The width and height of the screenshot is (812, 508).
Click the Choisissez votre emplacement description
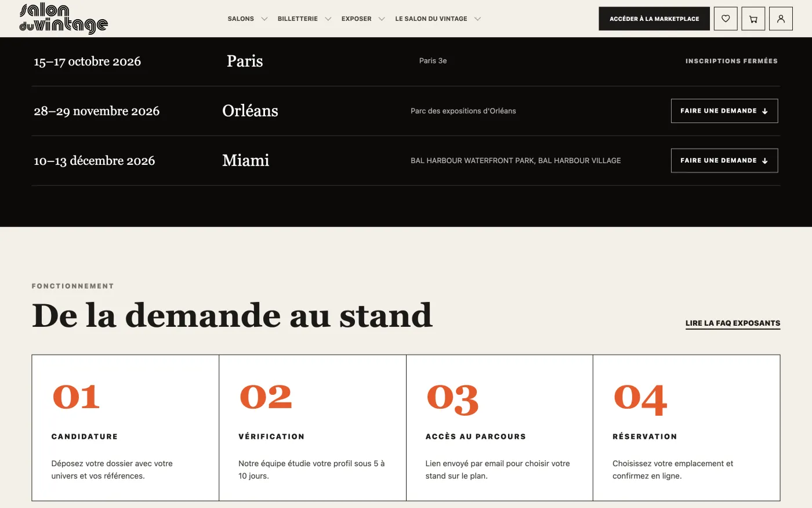coord(673,470)
